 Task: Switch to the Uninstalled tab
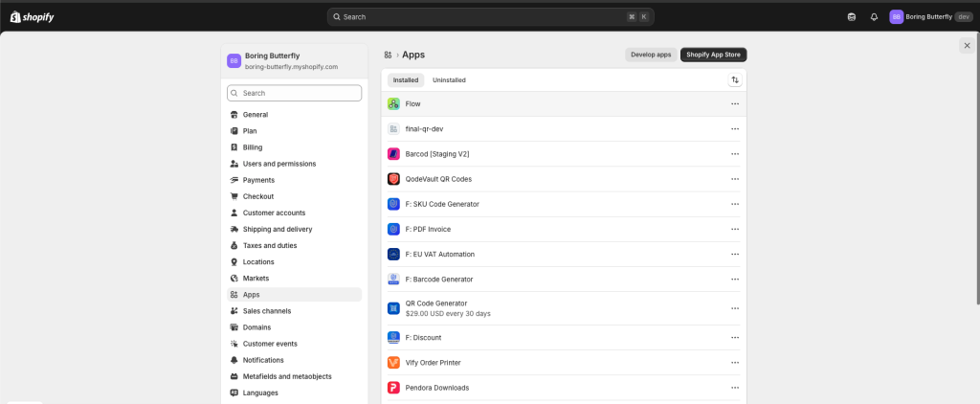tap(449, 80)
